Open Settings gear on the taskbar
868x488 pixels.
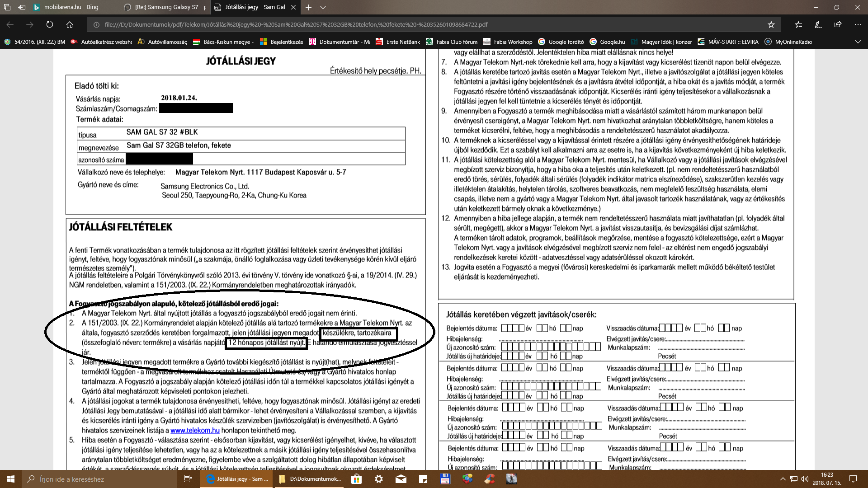[x=378, y=479]
